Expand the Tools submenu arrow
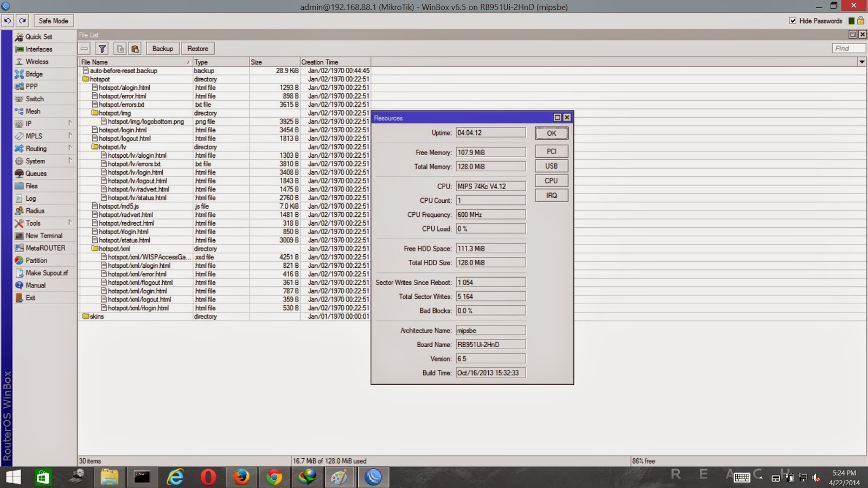868x488 pixels. coord(70,223)
